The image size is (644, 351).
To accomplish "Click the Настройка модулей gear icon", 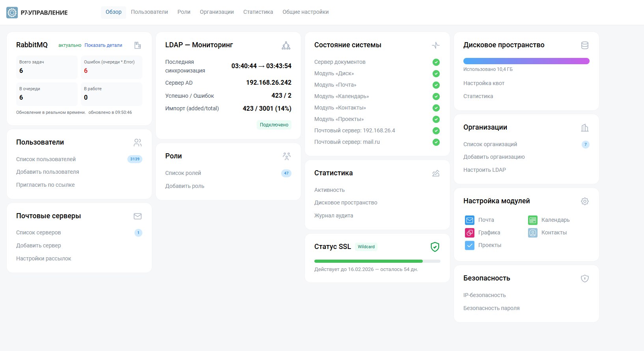I will coord(584,201).
